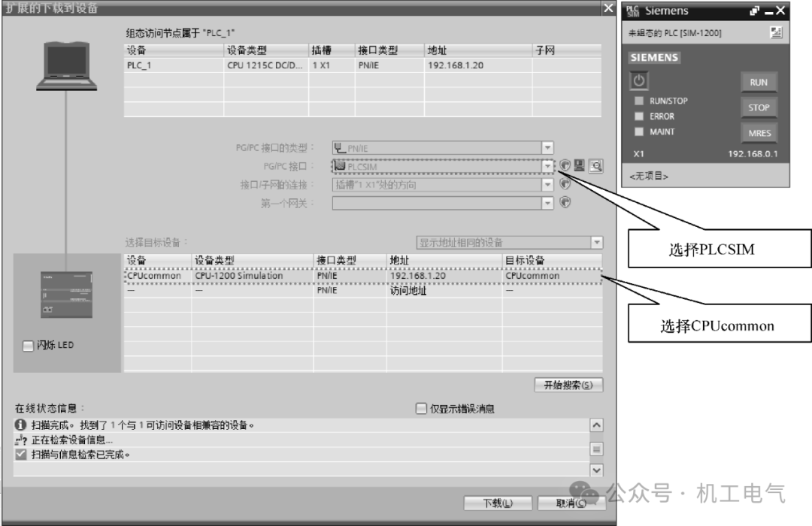Click the MAINT indicator in PLCSIM
The width and height of the screenshot is (812, 526).
(x=639, y=132)
